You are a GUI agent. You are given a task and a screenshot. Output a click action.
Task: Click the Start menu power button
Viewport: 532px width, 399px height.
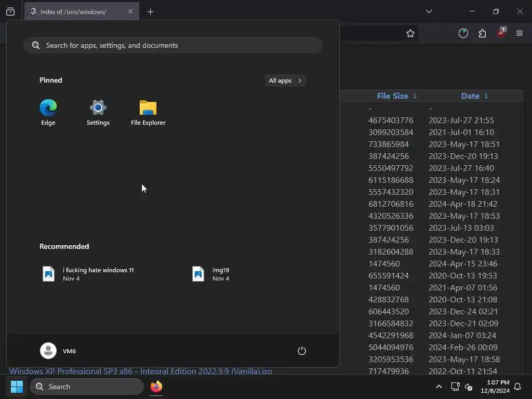click(302, 351)
